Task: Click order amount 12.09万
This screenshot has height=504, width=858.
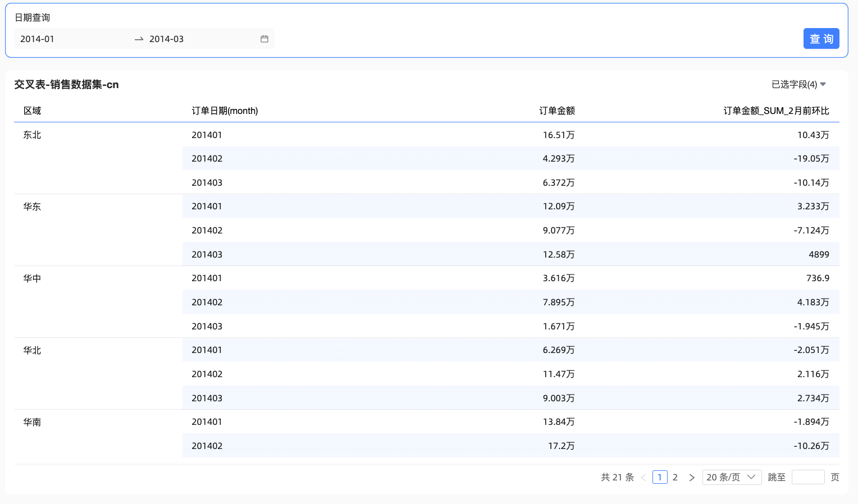Action: (x=559, y=206)
